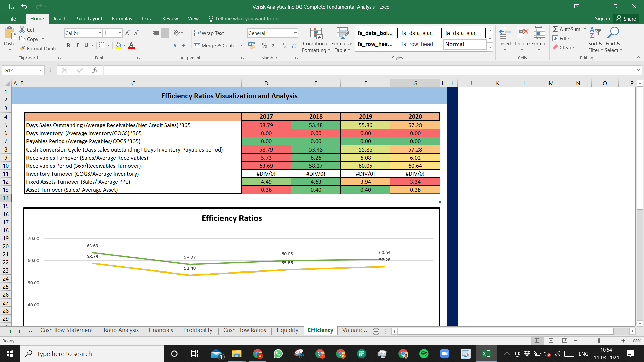Image resolution: width=644 pixels, height=362 pixels.
Task: Switch to the Formulas ribbon tab
Action: coord(122,19)
